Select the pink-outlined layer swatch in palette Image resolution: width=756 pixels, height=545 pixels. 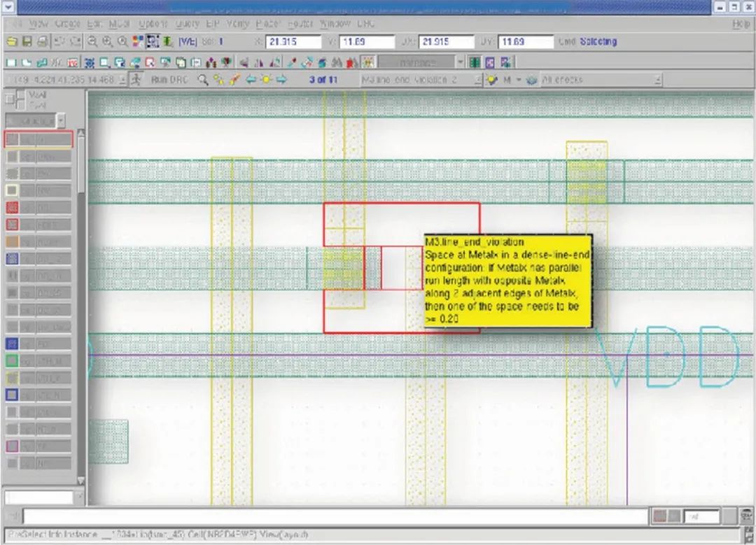pyautogui.click(x=12, y=446)
